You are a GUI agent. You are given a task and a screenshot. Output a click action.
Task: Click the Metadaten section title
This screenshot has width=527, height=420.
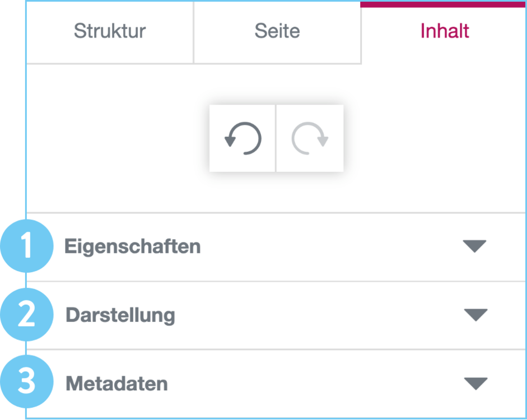pyautogui.click(x=116, y=384)
